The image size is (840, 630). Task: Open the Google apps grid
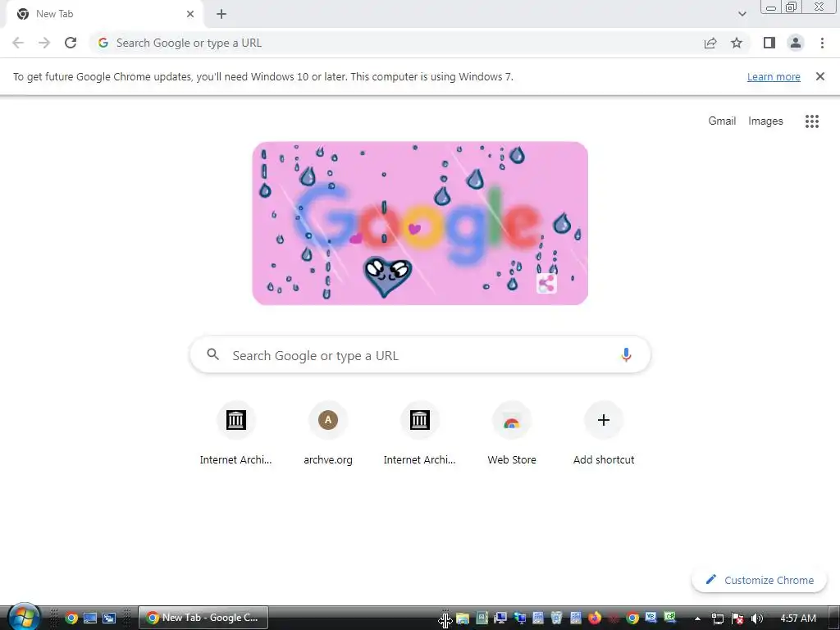(x=811, y=121)
